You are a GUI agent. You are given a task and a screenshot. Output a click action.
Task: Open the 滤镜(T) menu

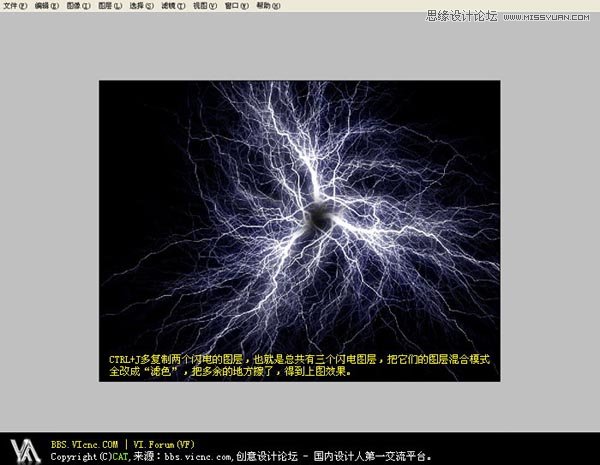(173, 6)
